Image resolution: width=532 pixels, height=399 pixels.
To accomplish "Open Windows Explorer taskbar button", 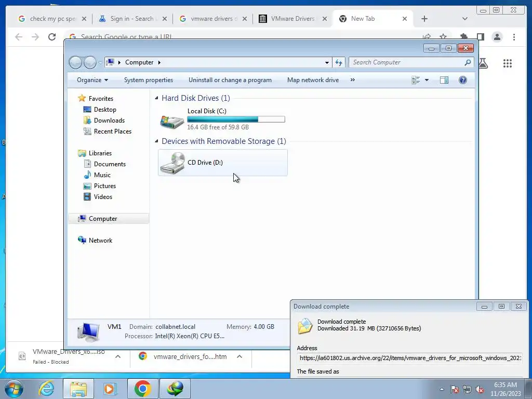I will pos(78,389).
